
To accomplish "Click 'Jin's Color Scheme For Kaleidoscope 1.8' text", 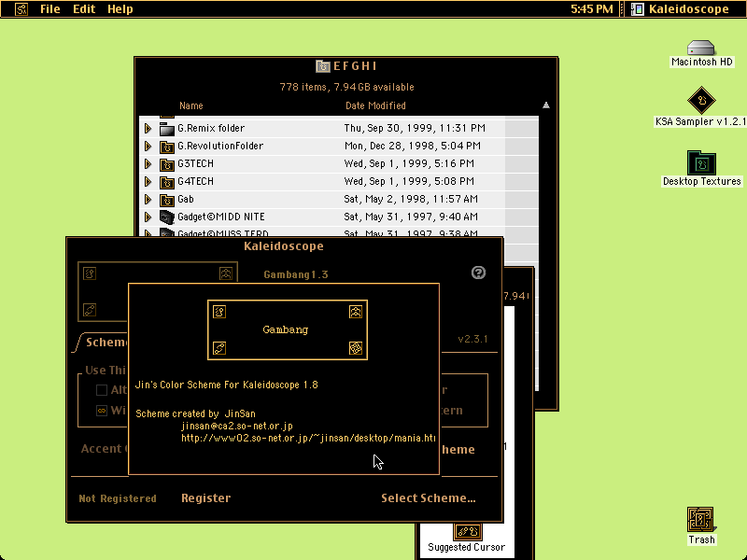I will click(227, 385).
